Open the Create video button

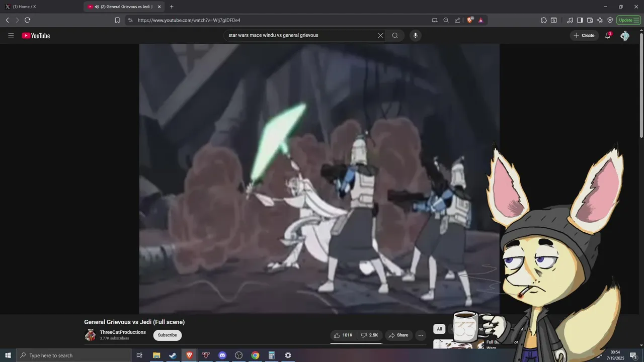tap(584, 36)
